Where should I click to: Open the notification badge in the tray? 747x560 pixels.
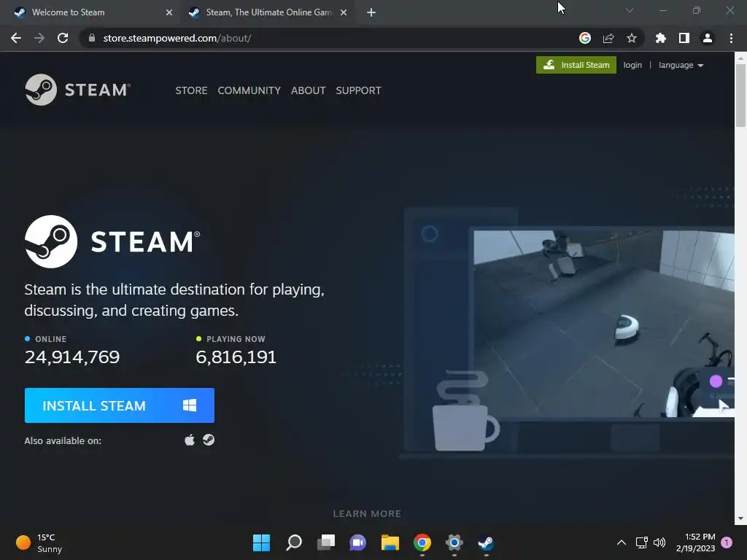727,542
